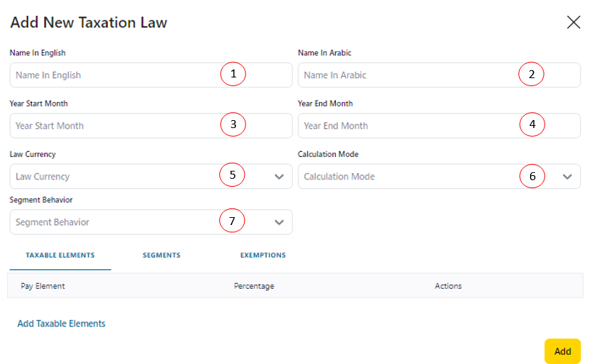Open the Calculation Mode dropdown chevron
593x364 pixels.
(x=568, y=177)
